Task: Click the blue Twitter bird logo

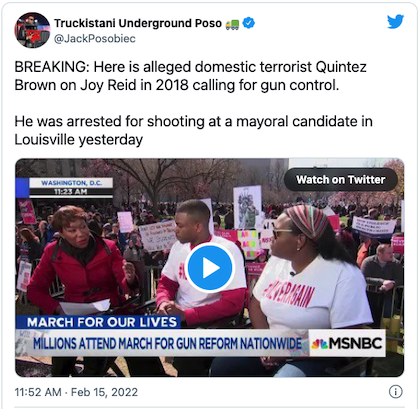Action: coord(395,22)
